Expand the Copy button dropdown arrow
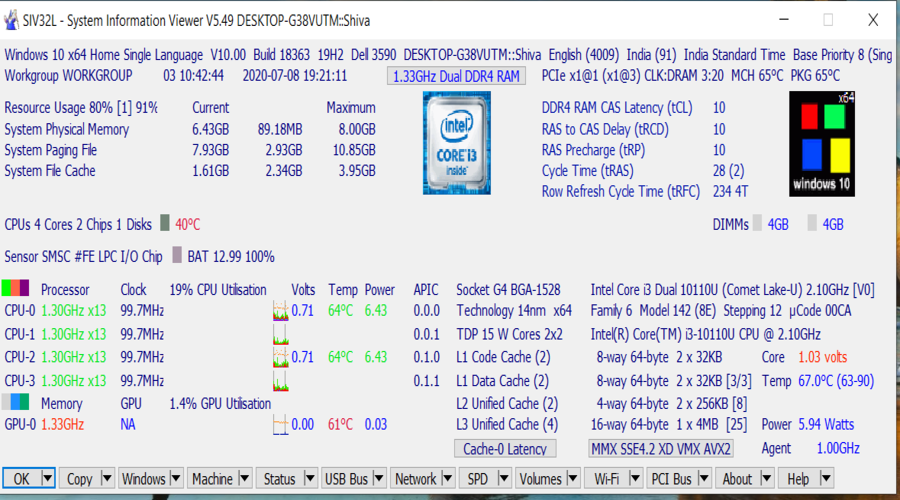Screen dimensions: 900x500 [107, 479]
